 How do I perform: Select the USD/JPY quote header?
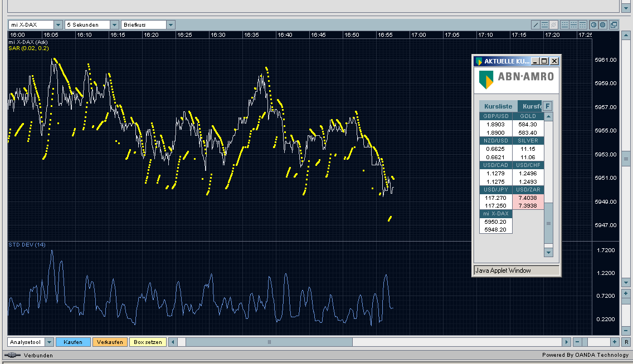pos(496,189)
